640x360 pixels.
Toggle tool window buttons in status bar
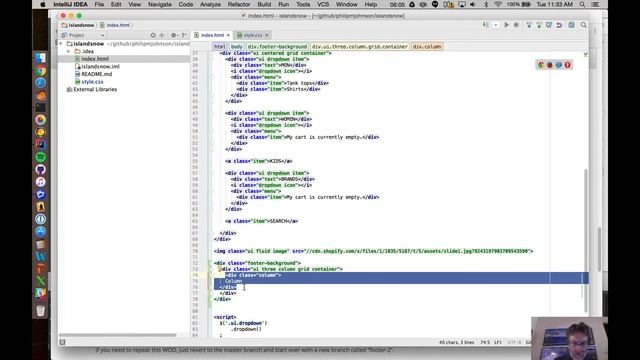(x=62, y=342)
